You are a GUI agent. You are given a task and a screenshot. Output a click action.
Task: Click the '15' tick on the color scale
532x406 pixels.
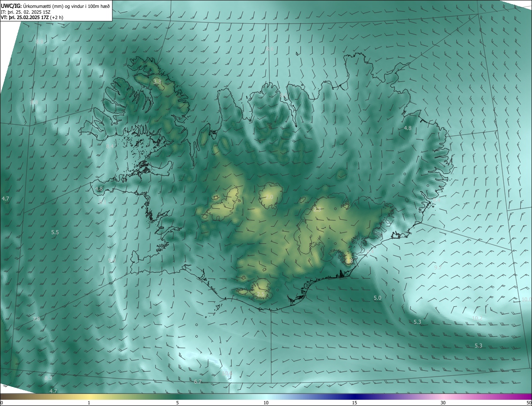355,403
